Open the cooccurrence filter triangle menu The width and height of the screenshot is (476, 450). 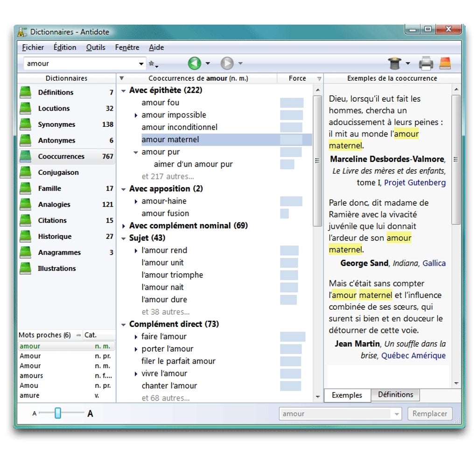click(x=121, y=78)
